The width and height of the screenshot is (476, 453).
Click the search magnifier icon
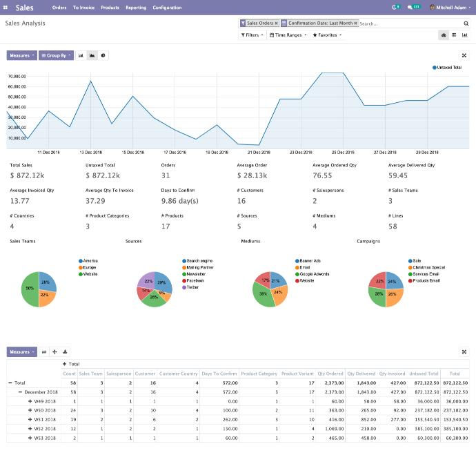[x=467, y=23]
